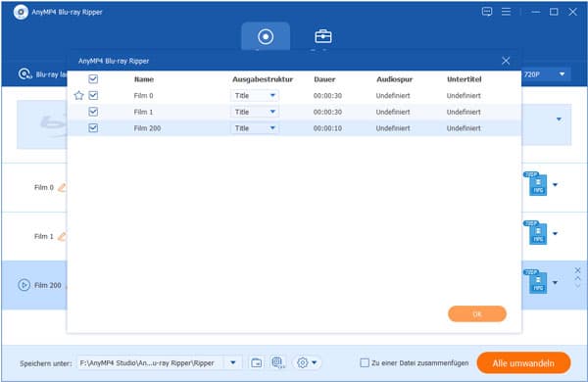Open the feedback chat icon in title bar
Screen dimensions: 588x382
pos(487,12)
